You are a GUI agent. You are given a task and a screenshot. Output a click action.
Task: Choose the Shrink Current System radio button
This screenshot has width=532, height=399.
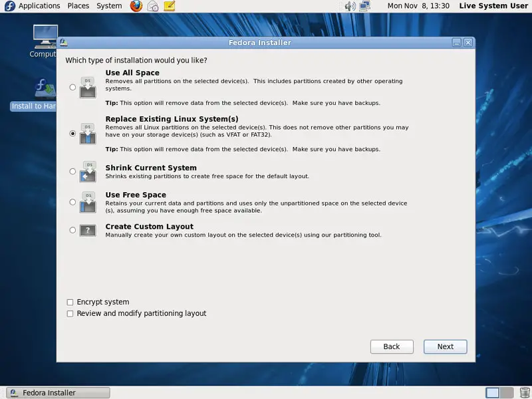click(x=72, y=172)
